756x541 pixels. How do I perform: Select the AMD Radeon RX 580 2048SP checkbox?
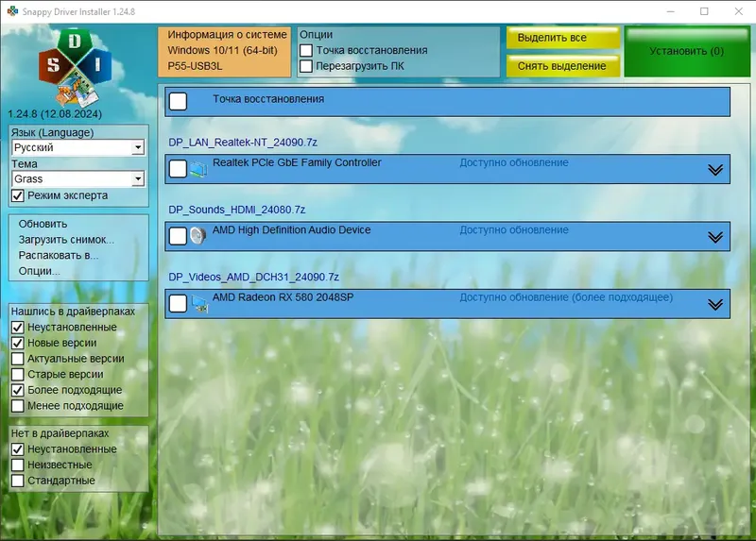coord(178,303)
